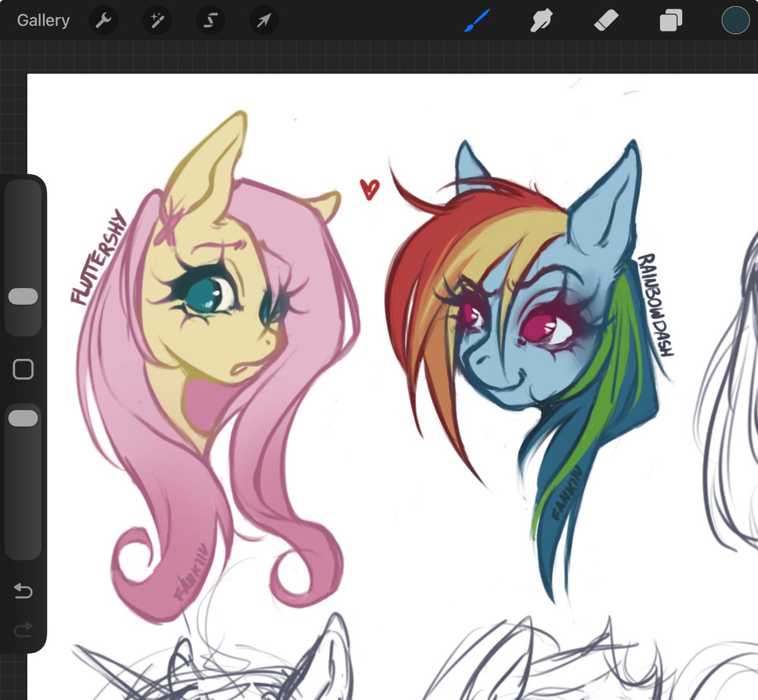The image size is (758, 700).
Task: Activate the Selection tool
Action: [x=210, y=21]
